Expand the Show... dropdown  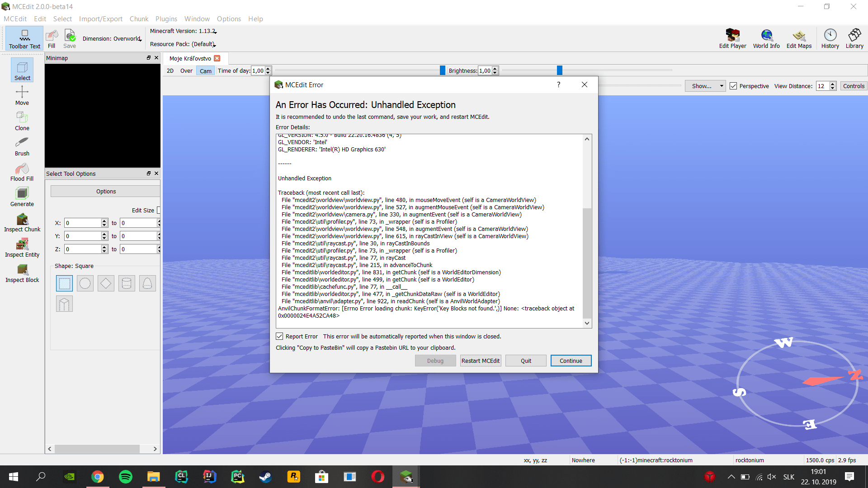(x=705, y=86)
